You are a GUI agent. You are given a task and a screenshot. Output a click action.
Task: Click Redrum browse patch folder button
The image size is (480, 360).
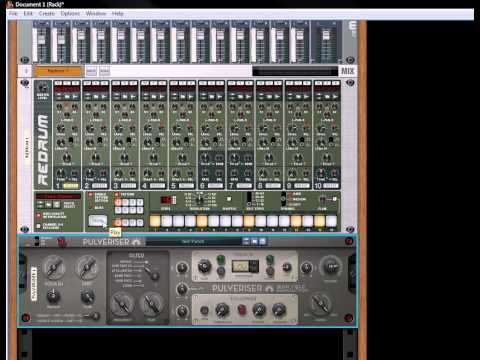click(49, 204)
